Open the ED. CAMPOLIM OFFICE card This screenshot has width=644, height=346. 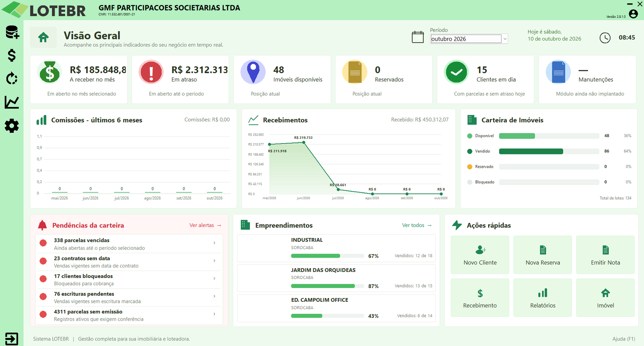[x=336, y=308]
